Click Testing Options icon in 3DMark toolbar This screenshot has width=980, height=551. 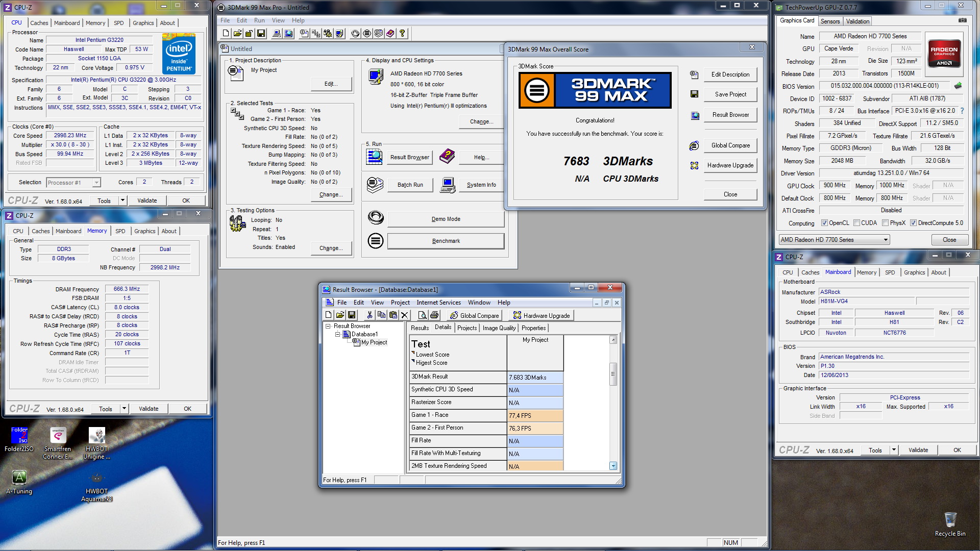[x=328, y=34]
